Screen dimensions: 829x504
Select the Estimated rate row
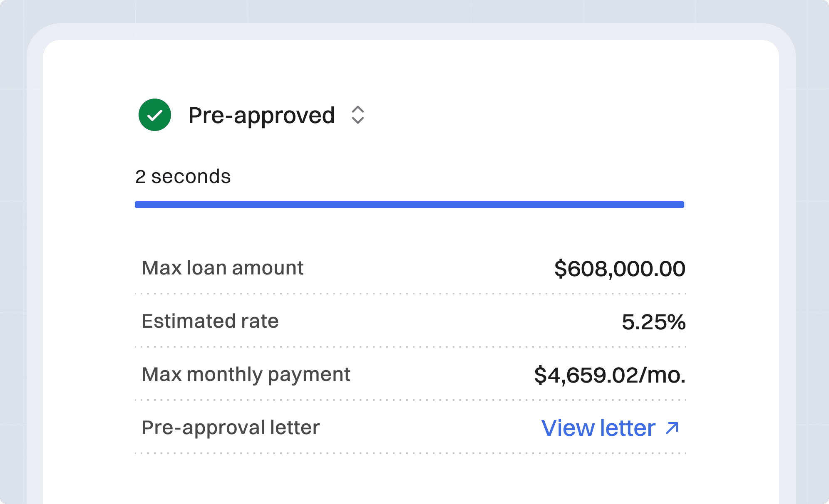tap(412, 321)
